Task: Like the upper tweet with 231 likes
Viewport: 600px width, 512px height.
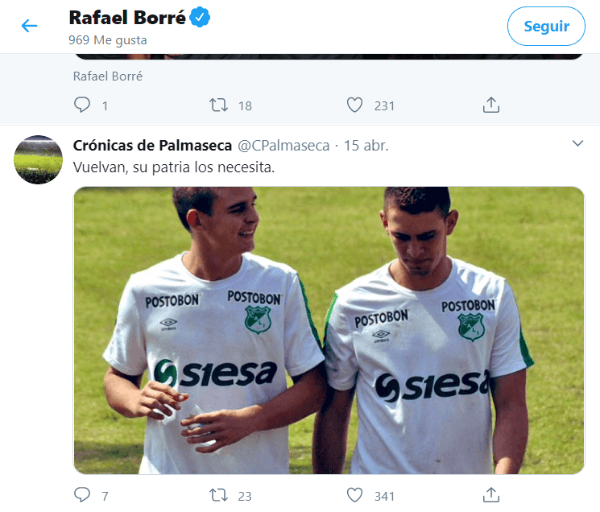Action: (354, 104)
